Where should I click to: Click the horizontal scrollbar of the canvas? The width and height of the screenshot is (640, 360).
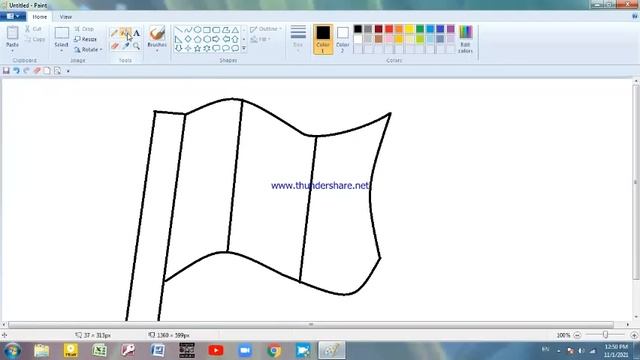[x=311, y=324]
